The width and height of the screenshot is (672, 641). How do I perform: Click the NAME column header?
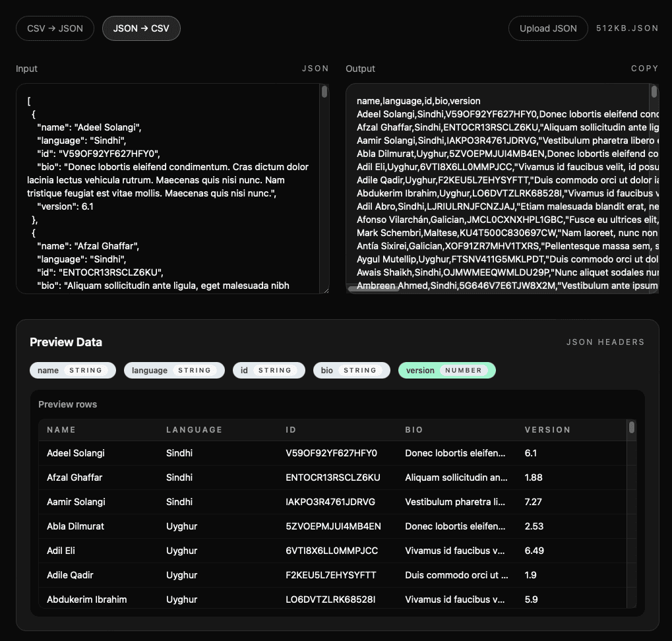61,429
